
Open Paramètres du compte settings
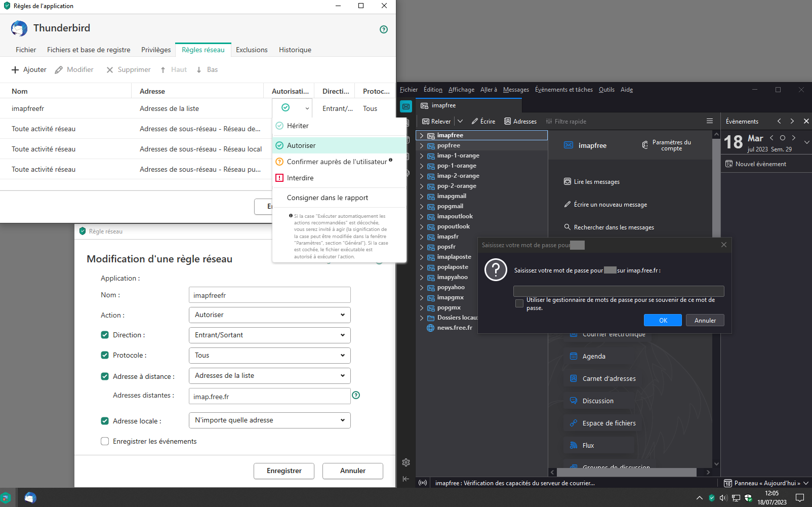pyautogui.click(x=667, y=145)
